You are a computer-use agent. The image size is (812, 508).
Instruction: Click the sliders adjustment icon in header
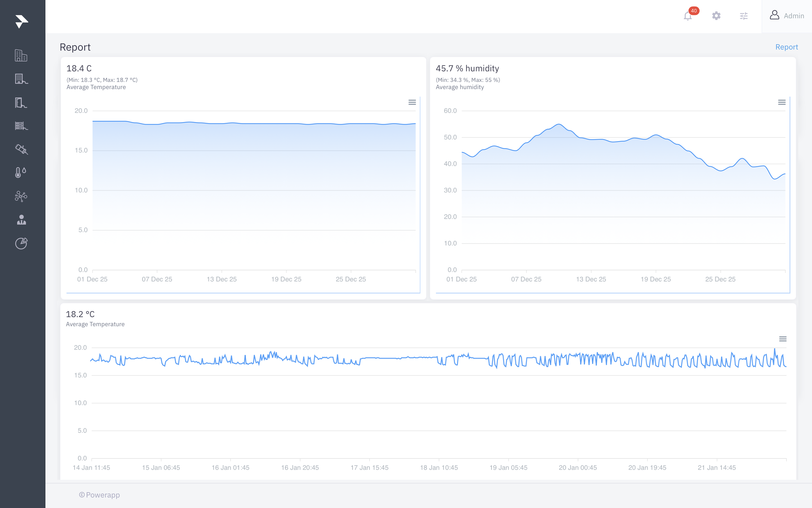click(744, 16)
